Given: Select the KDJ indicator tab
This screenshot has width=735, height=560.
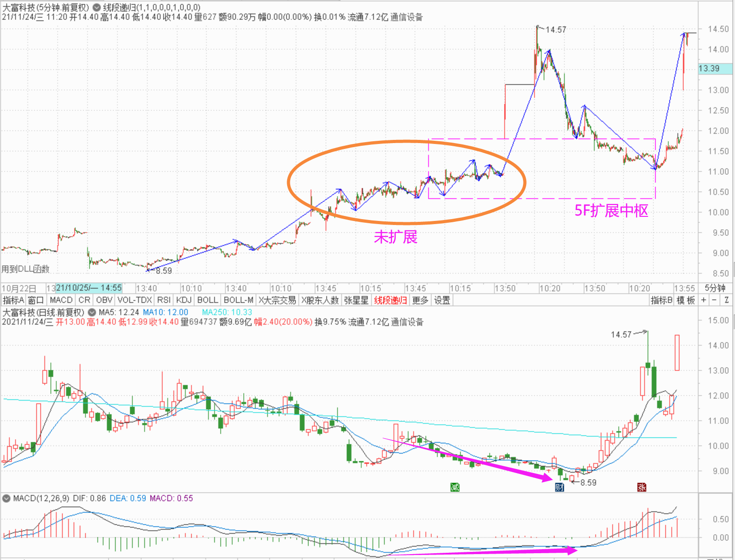Looking at the screenshot, I should click(184, 300).
